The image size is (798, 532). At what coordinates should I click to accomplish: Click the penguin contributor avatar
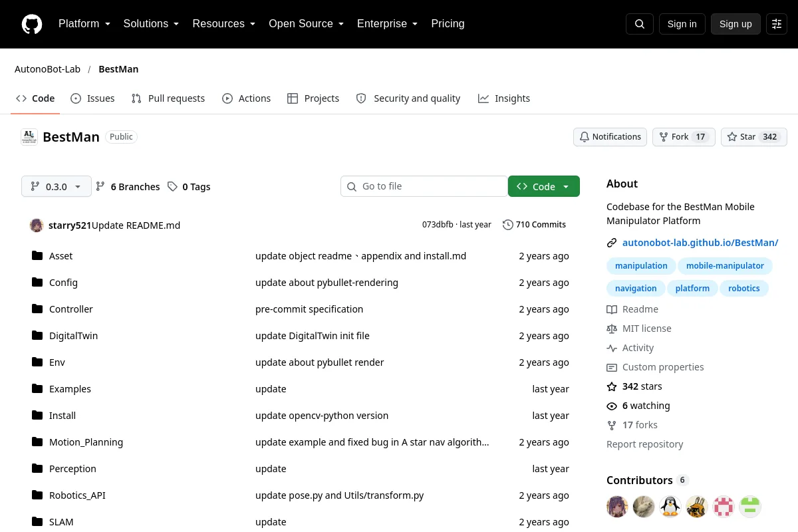[x=670, y=507]
